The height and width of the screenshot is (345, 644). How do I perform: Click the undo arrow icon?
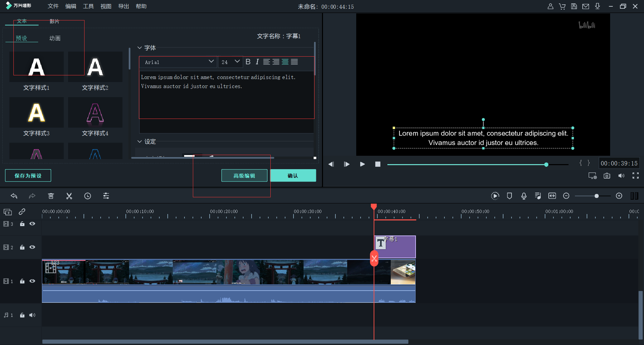coord(14,196)
